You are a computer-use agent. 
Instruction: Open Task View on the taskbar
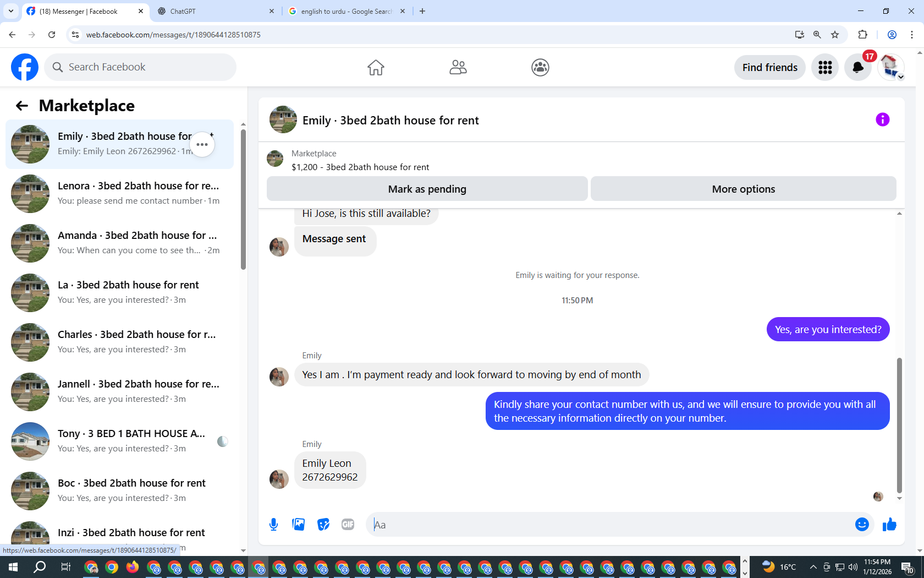point(65,567)
